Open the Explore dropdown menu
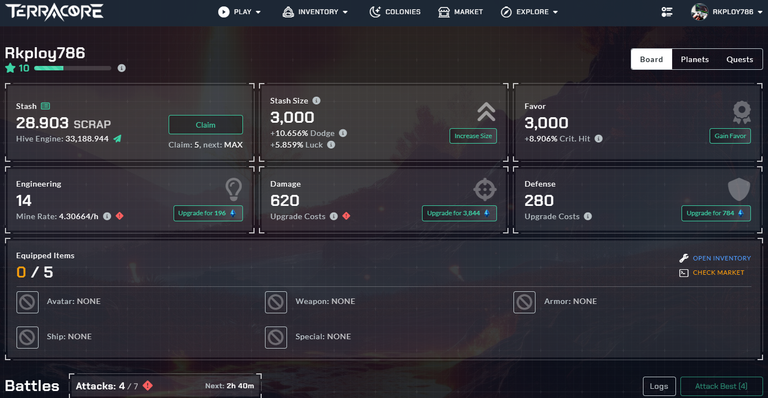 529,12
